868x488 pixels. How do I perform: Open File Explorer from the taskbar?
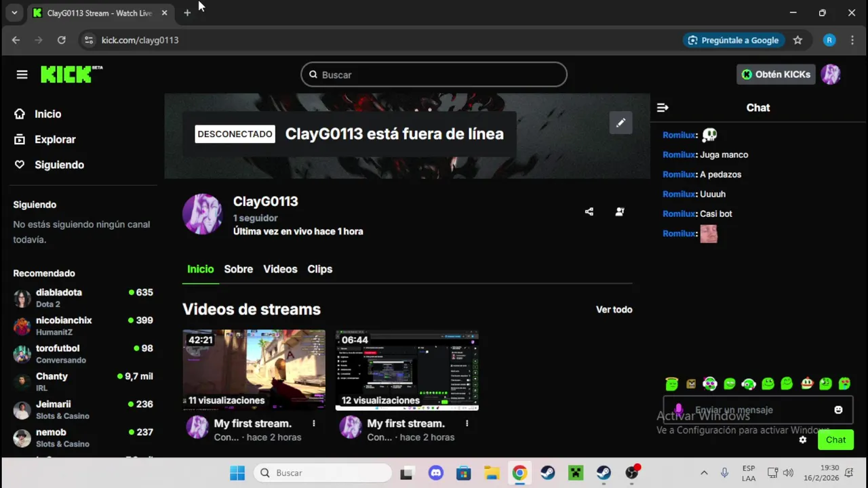(x=492, y=473)
